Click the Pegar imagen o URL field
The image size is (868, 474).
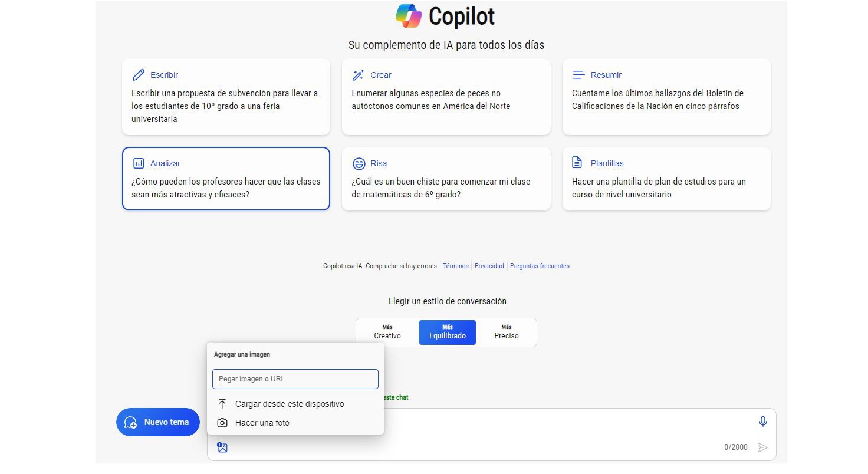pyautogui.click(x=295, y=379)
